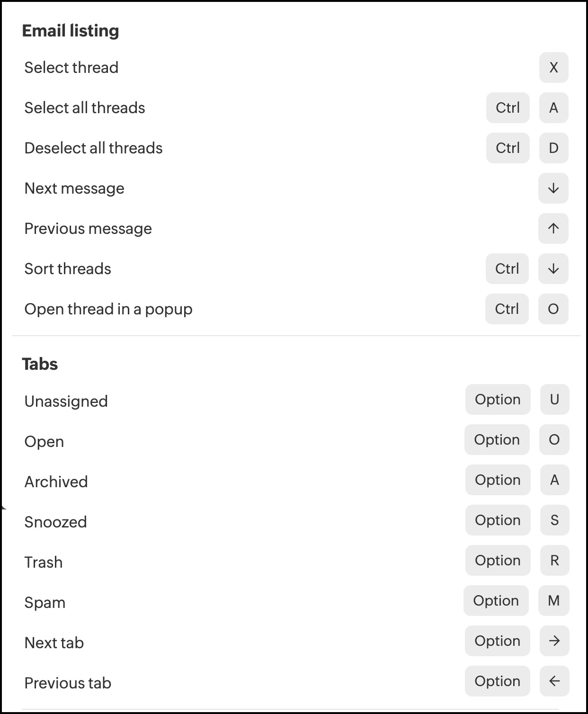Click the down arrow key for Next message
Image resolution: width=588 pixels, height=714 pixels.
coord(553,188)
